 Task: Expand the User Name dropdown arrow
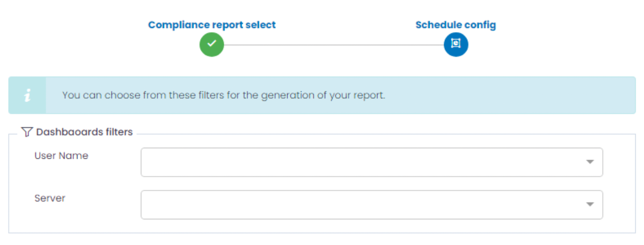tap(590, 162)
